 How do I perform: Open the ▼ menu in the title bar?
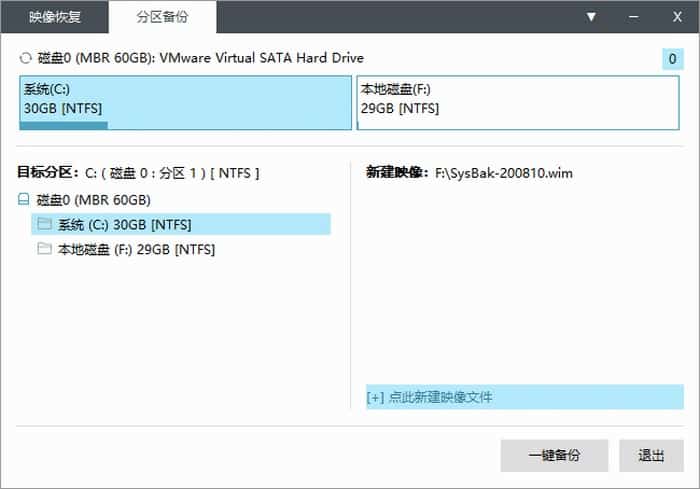[591, 17]
